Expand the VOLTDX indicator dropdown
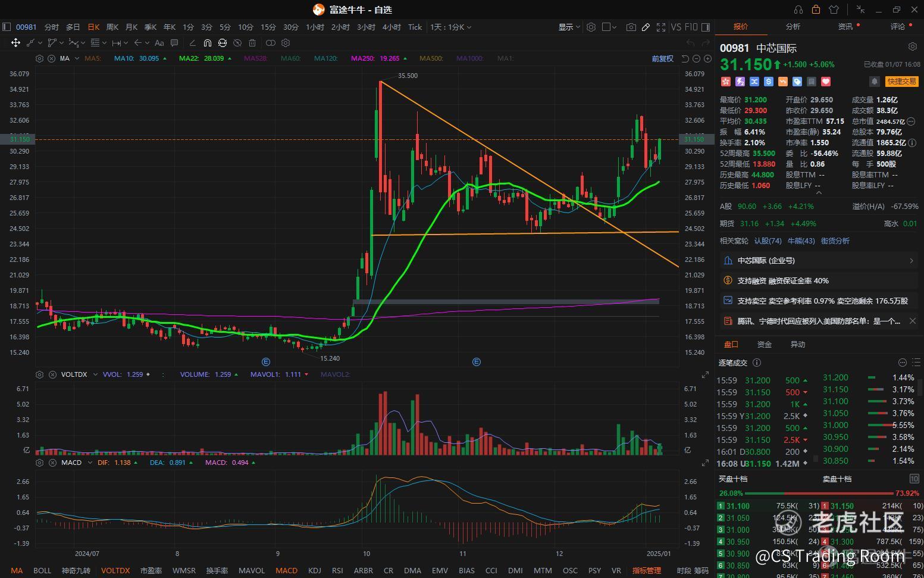This screenshot has height=578, width=924. point(95,374)
